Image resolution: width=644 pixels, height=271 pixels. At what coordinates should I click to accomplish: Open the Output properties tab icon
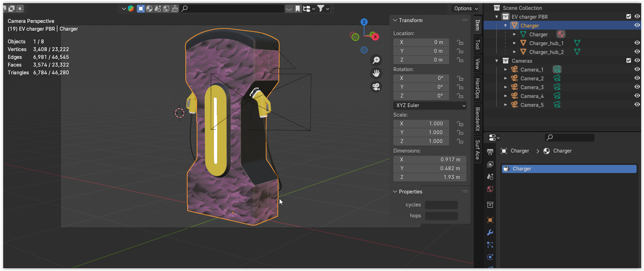point(490,152)
